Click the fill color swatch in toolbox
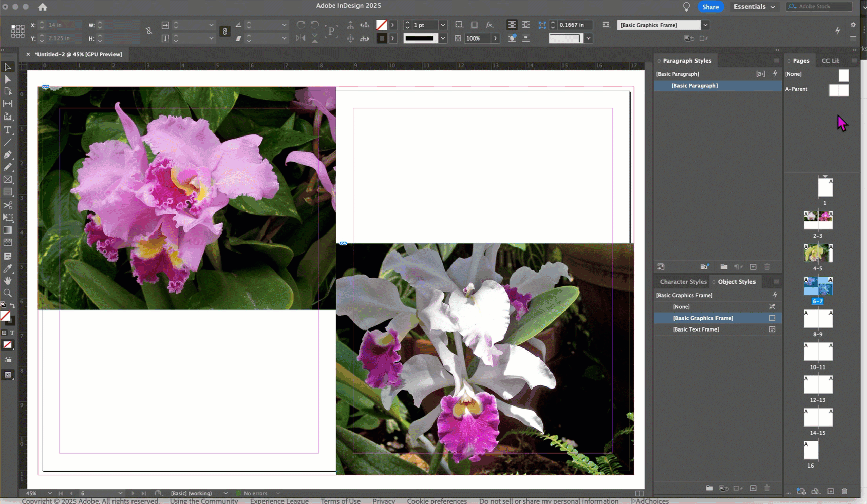 pyautogui.click(x=6, y=316)
